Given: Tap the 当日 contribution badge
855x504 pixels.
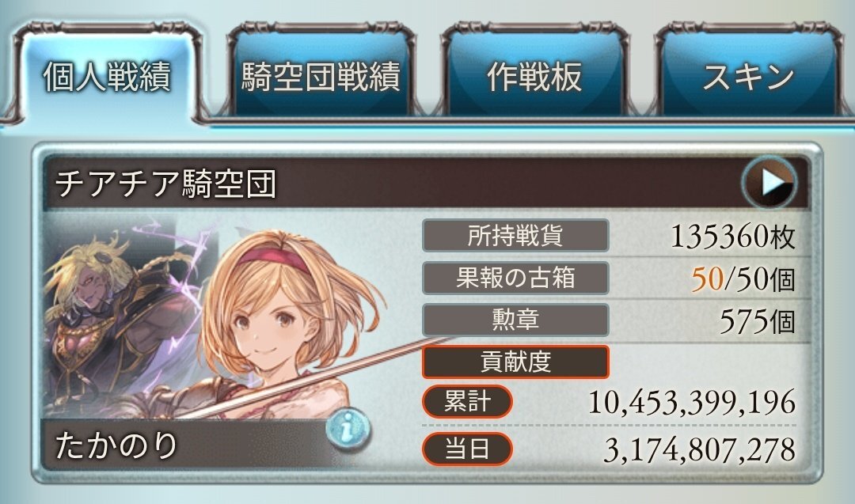Looking at the screenshot, I should [467, 449].
